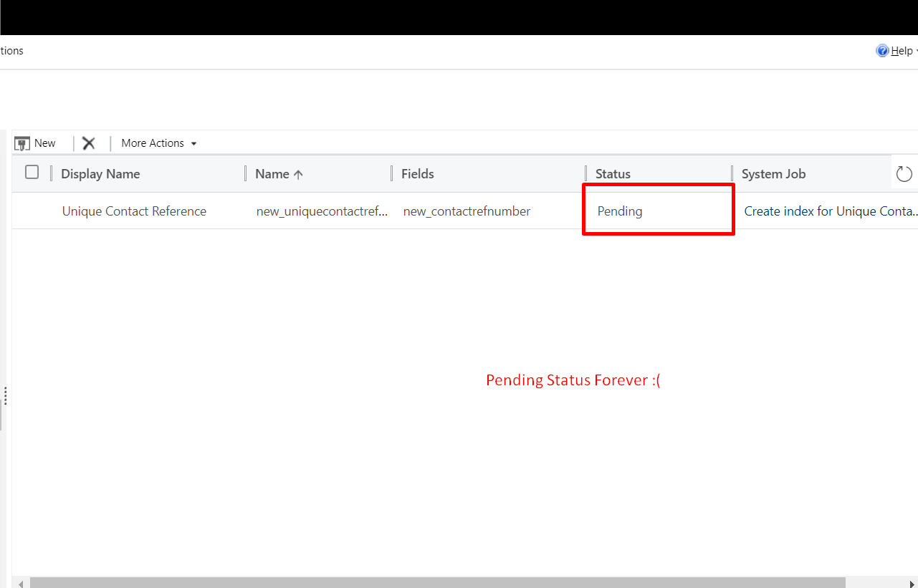Click the left scroll arrow

20,583
